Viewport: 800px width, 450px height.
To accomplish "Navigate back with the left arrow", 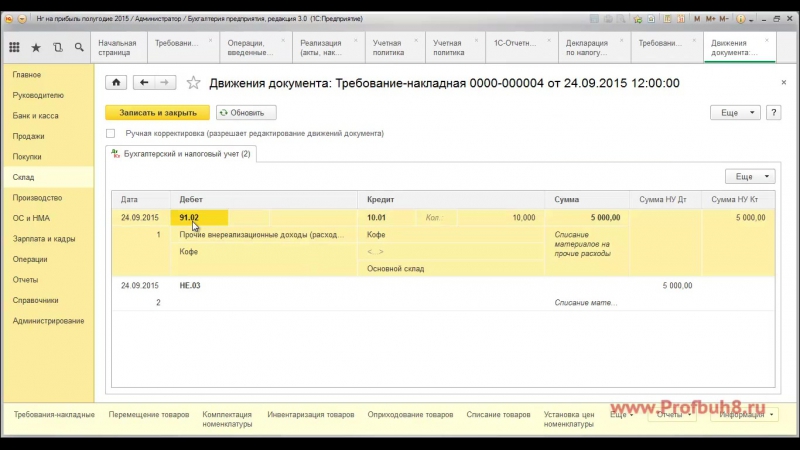I will click(x=144, y=82).
